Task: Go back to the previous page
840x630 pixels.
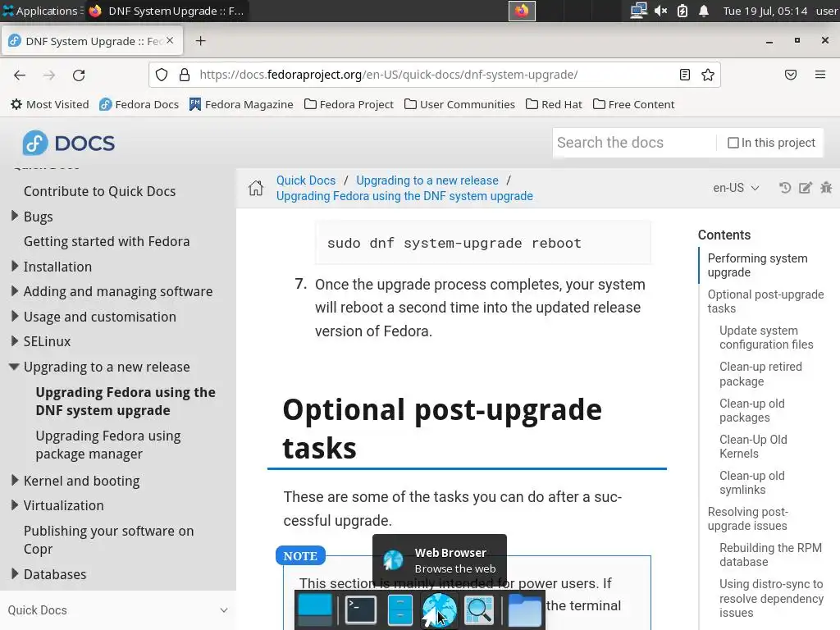Action: [x=20, y=75]
